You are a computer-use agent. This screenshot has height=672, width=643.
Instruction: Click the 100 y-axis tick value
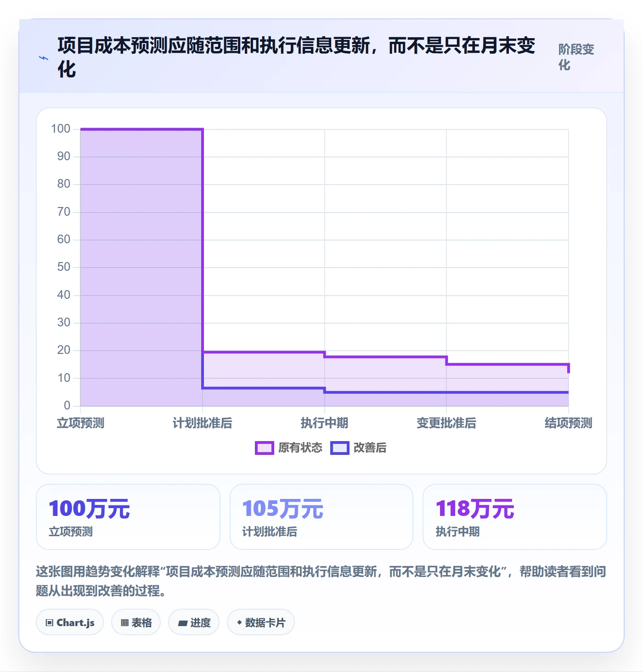click(x=61, y=129)
